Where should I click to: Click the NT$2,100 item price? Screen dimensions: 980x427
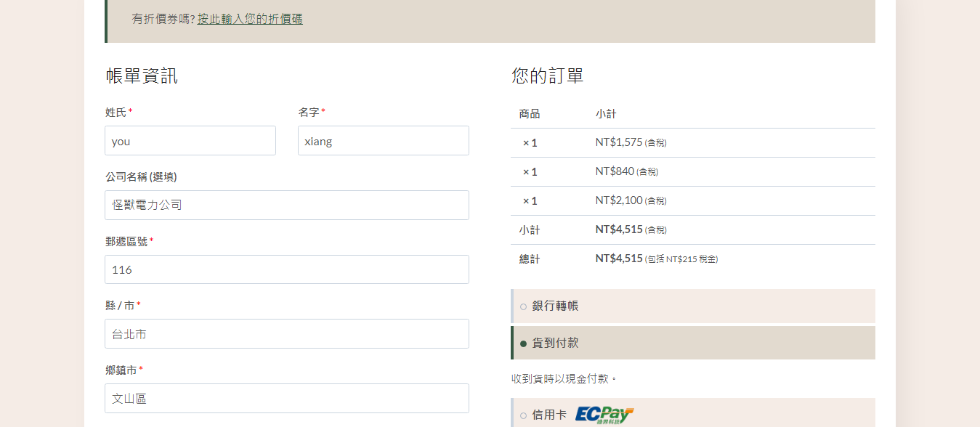[x=619, y=200]
